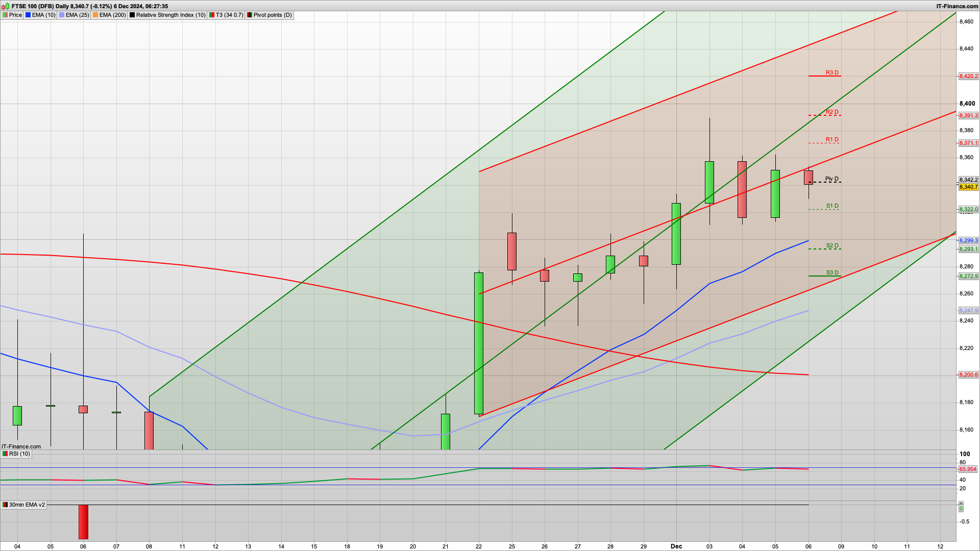Screen dimensions: 980x551
Task: Click the 65.954 RSI value tag
Action: [x=968, y=469]
